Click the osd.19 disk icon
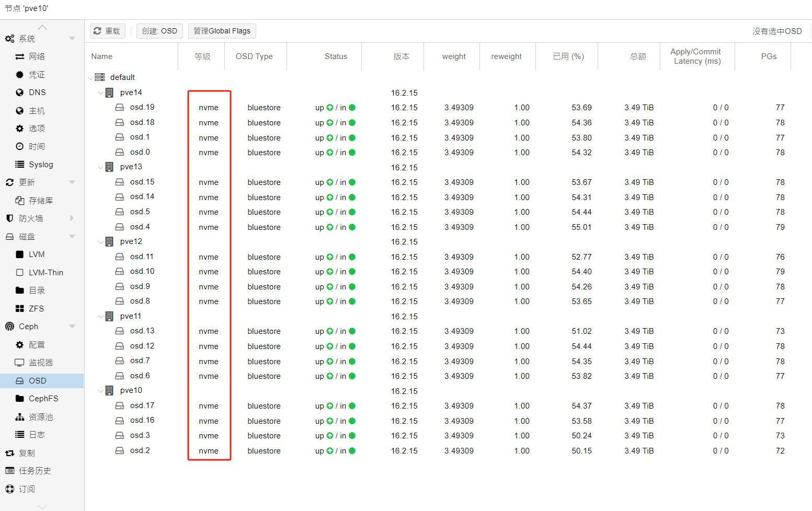 [120, 107]
